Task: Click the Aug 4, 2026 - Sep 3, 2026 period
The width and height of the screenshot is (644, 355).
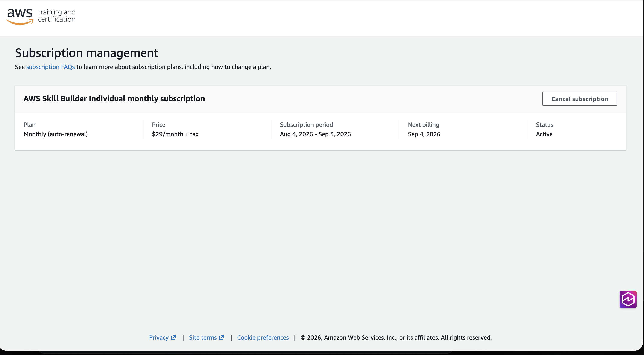Action: [x=315, y=134]
